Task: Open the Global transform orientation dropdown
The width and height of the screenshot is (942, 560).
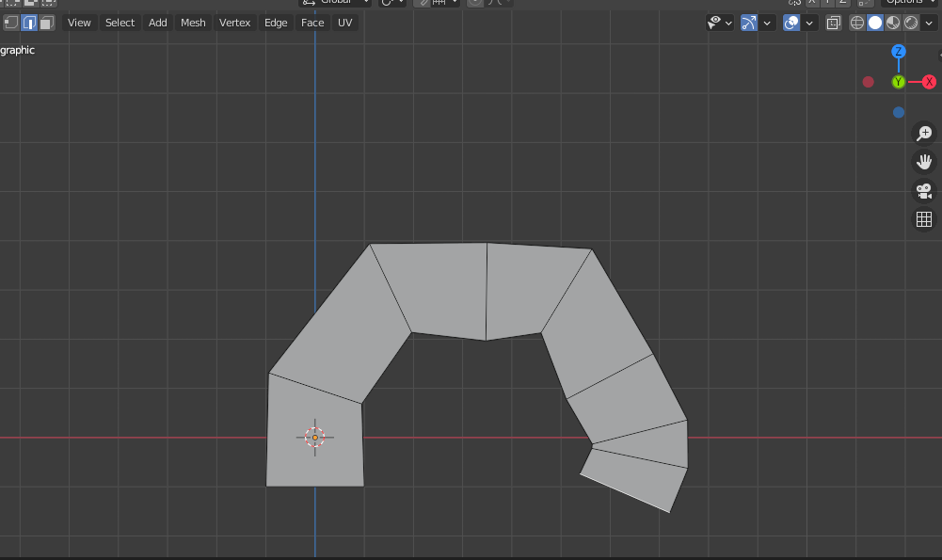Action: 335,2
